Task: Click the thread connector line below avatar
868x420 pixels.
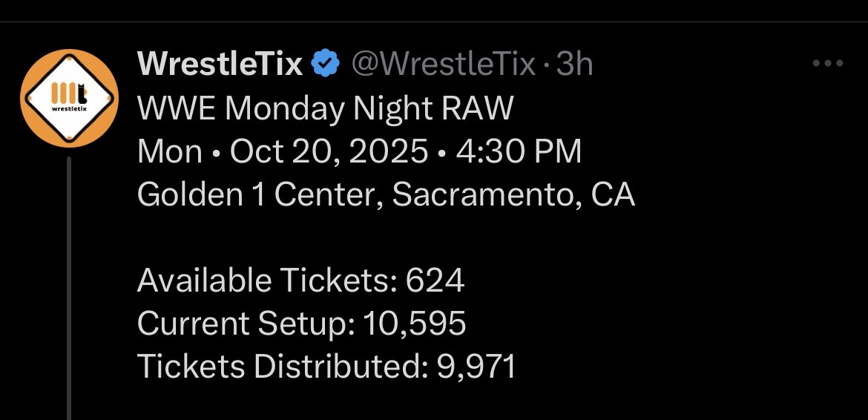Action: [x=69, y=289]
